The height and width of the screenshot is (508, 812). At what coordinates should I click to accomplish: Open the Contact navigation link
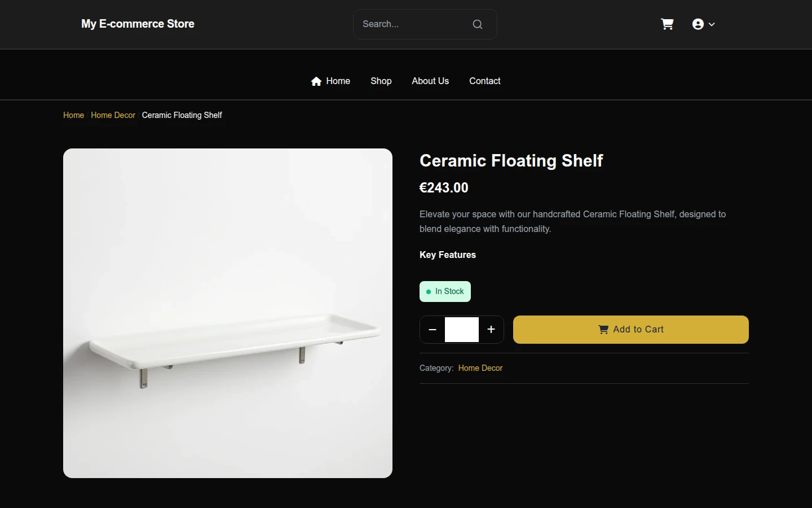[x=485, y=81]
